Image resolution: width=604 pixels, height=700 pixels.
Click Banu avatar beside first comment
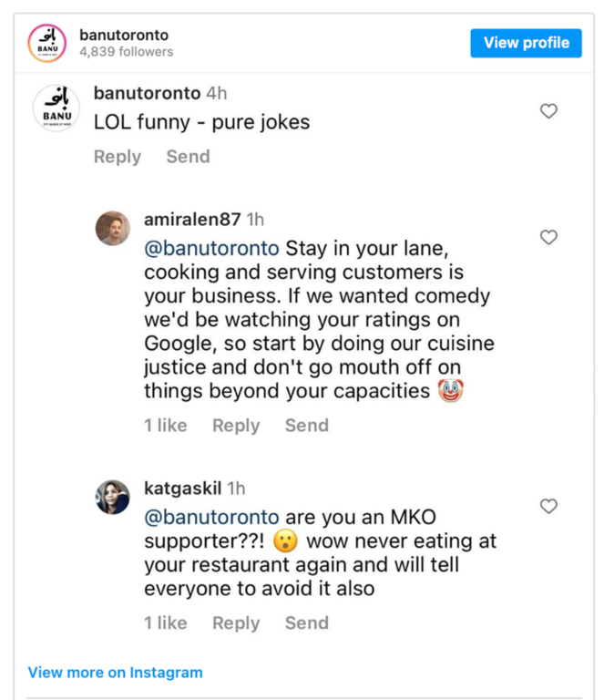[x=56, y=108]
